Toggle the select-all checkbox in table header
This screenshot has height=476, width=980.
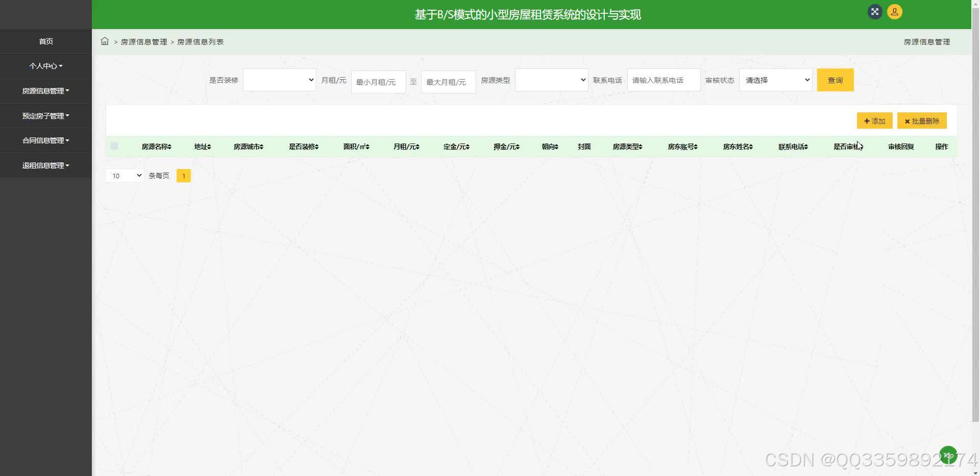[x=114, y=146]
